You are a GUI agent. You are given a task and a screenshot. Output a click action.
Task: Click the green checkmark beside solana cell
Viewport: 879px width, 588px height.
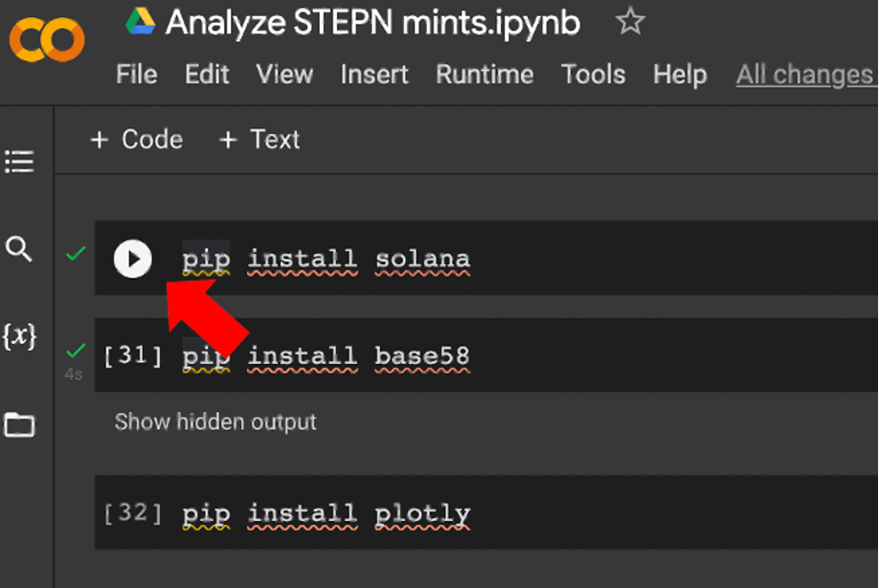pyautogui.click(x=76, y=254)
